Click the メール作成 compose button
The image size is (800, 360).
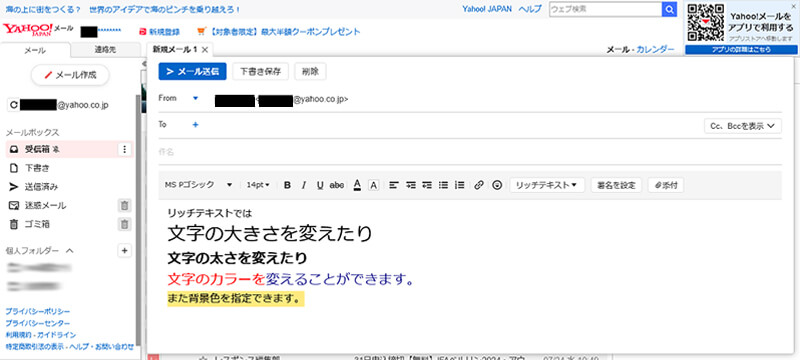(x=70, y=75)
